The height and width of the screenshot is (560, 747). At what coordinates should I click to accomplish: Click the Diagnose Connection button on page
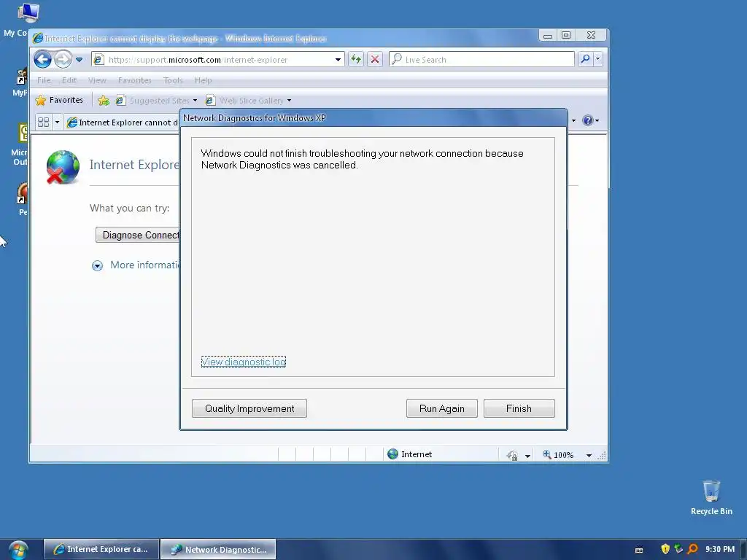[138, 235]
